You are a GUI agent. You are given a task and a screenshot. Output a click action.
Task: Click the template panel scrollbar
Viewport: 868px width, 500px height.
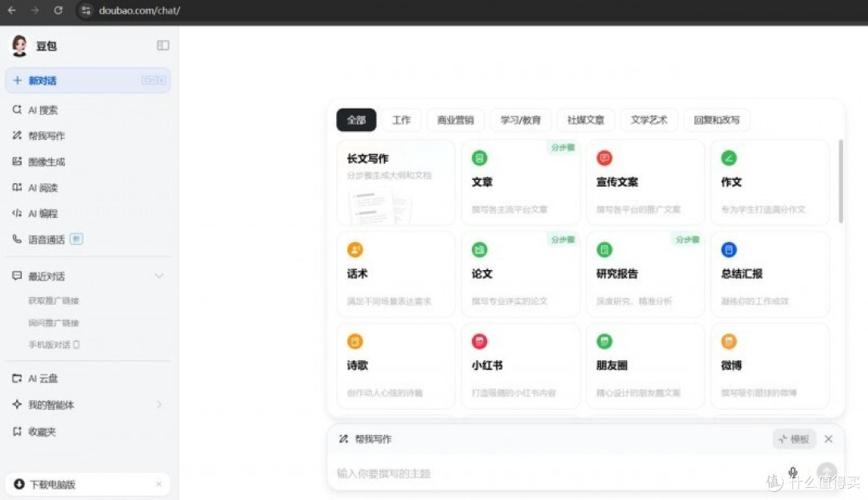coord(841,181)
